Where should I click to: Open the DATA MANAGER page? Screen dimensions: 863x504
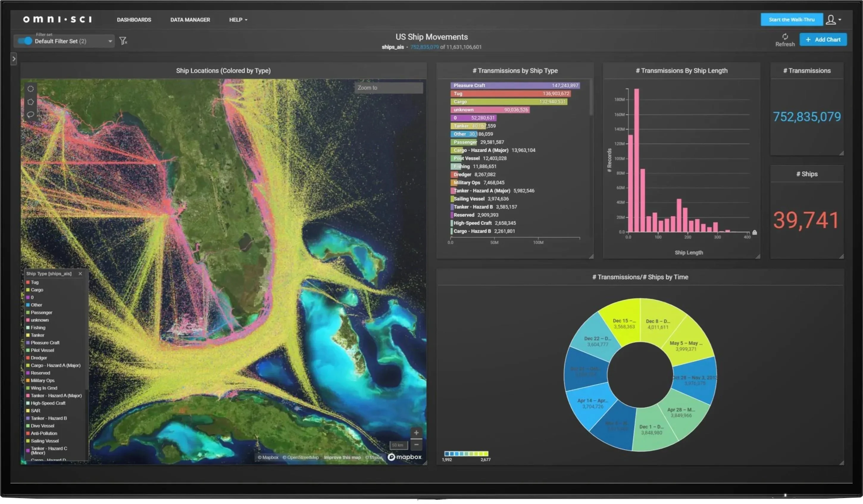(190, 20)
